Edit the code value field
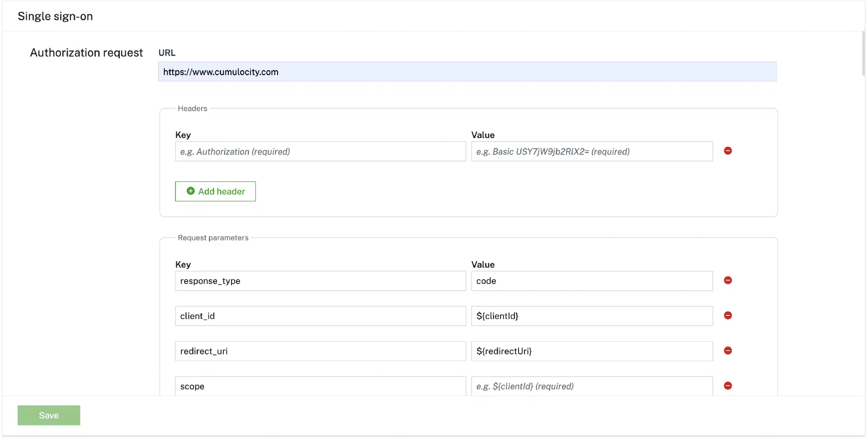The image size is (868, 438). tap(591, 281)
